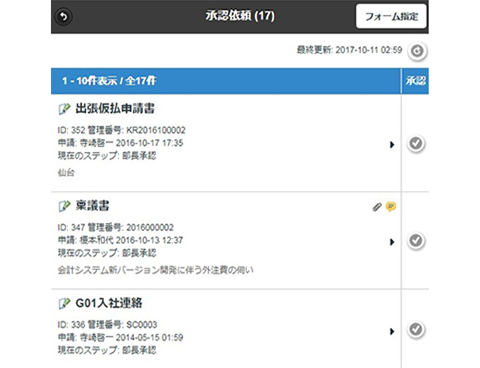Select the ID: 352 管理番号 KR2016100002 line
The height and width of the screenshot is (368, 480).
pos(122,130)
